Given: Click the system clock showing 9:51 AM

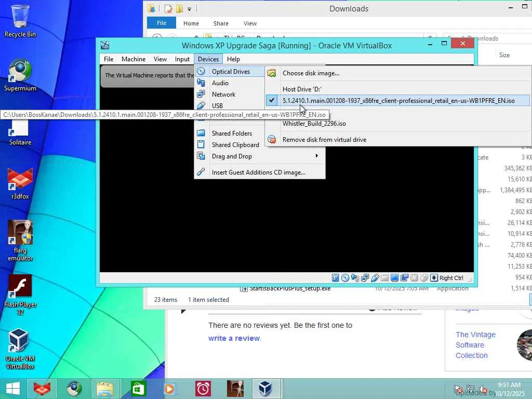Looking at the screenshot, I should [x=509, y=385].
